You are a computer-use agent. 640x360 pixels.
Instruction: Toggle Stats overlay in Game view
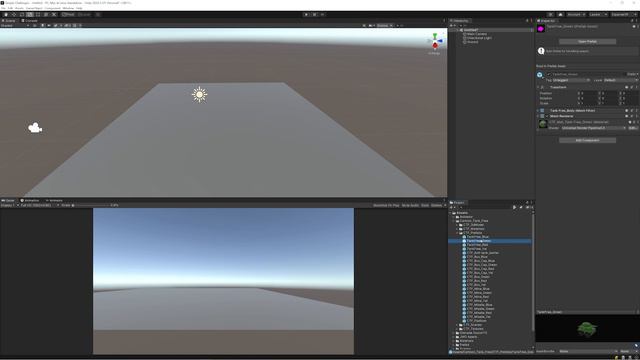[425, 205]
